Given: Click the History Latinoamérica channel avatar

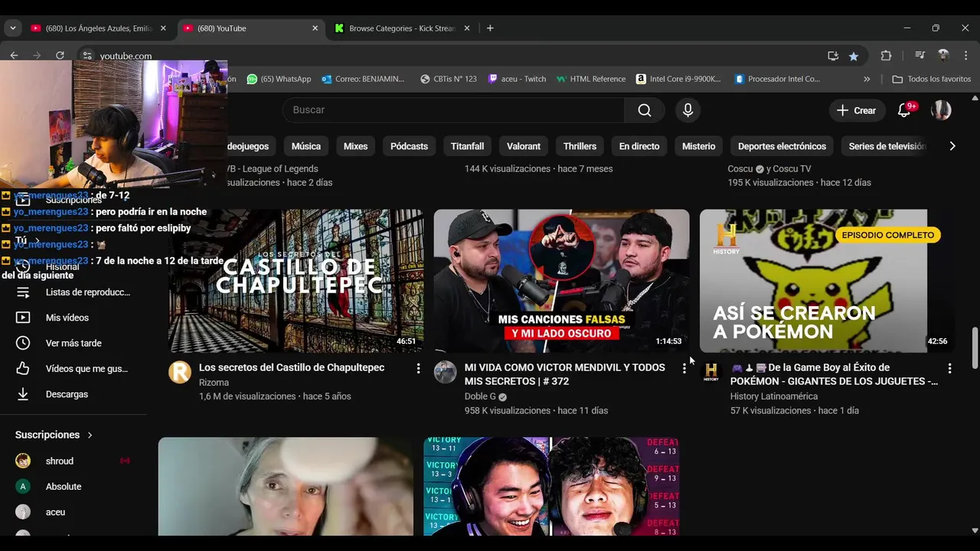Looking at the screenshot, I should click(x=711, y=372).
